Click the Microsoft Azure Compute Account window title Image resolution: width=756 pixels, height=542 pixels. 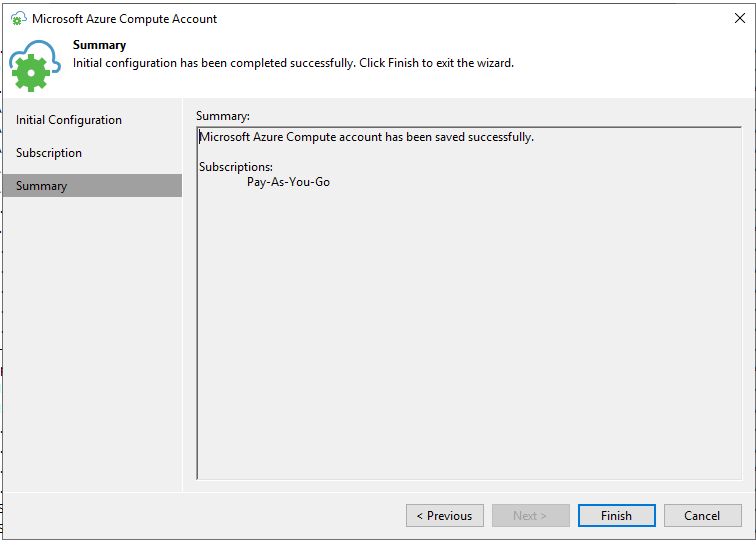(124, 19)
